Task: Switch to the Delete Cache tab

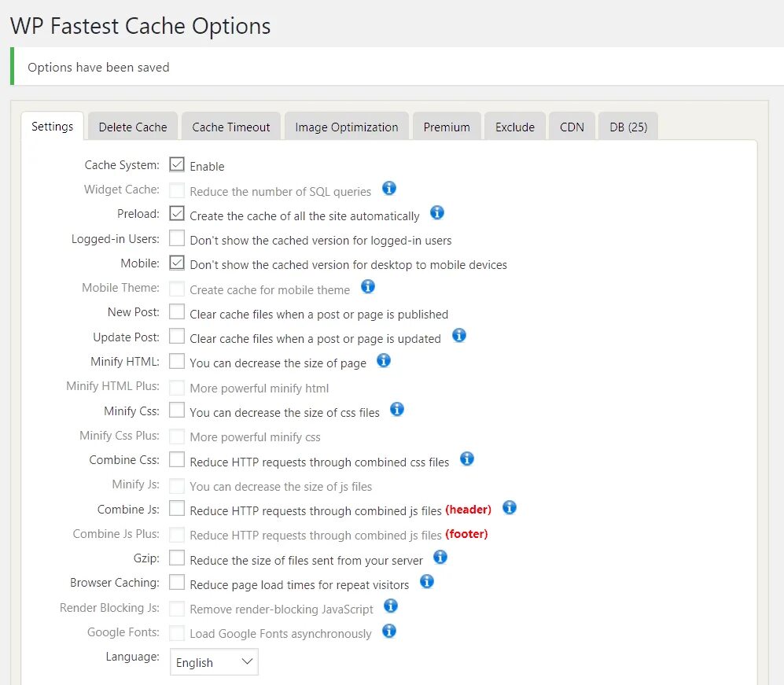Action: pos(133,127)
